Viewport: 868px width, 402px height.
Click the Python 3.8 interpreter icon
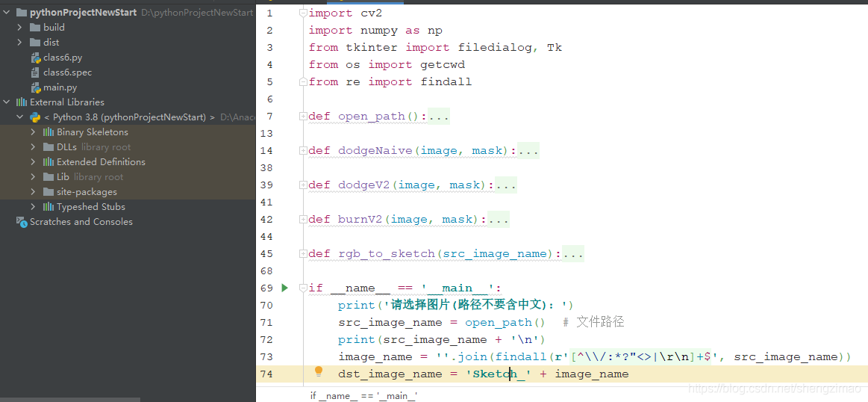click(x=34, y=117)
